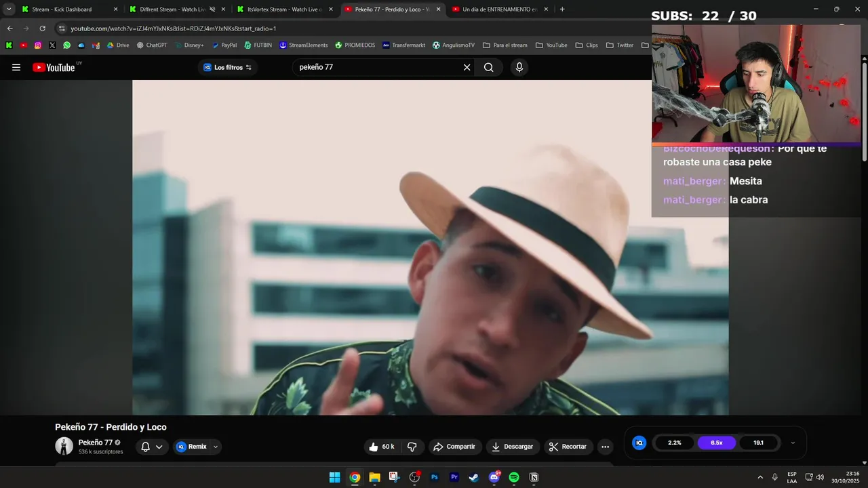Screen dimensions: 868x488
Task: Open the Windows Start menu
Action: tap(334, 477)
